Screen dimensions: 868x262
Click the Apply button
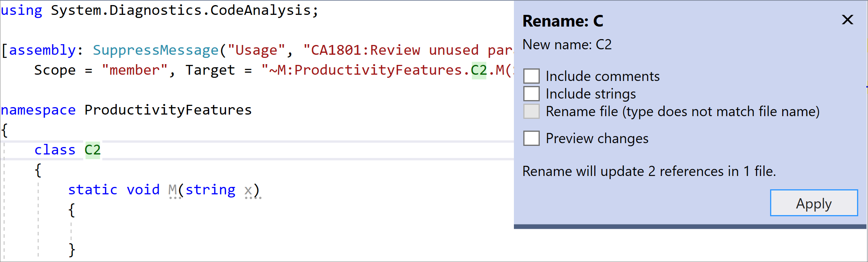click(814, 203)
